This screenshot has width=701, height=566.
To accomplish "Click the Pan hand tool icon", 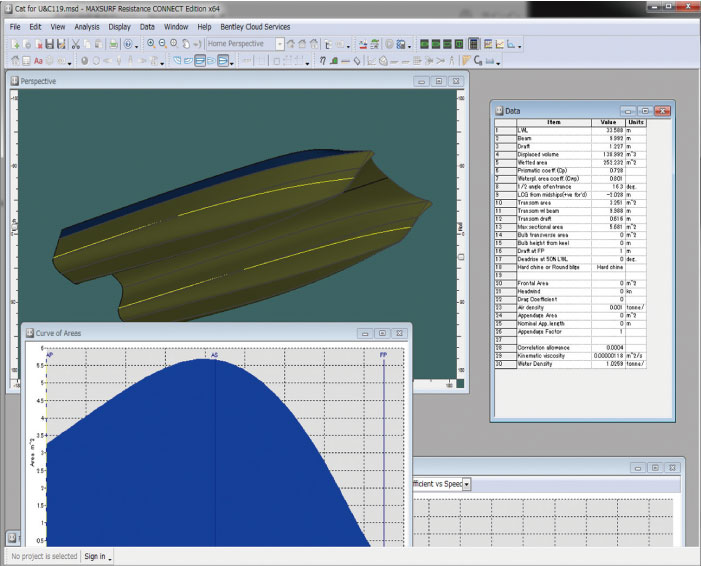I will coord(186,44).
